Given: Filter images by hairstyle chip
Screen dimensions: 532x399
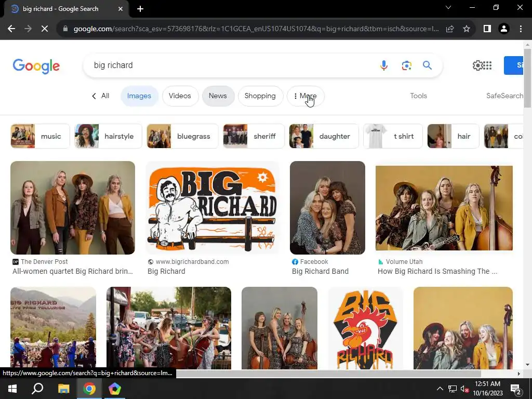Looking at the screenshot, I should 108,136.
